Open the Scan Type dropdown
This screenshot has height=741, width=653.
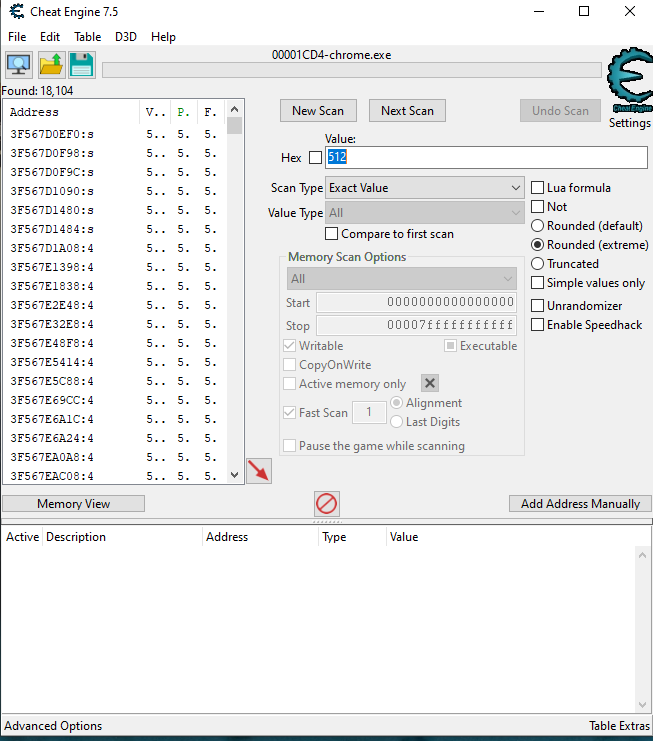[425, 188]
